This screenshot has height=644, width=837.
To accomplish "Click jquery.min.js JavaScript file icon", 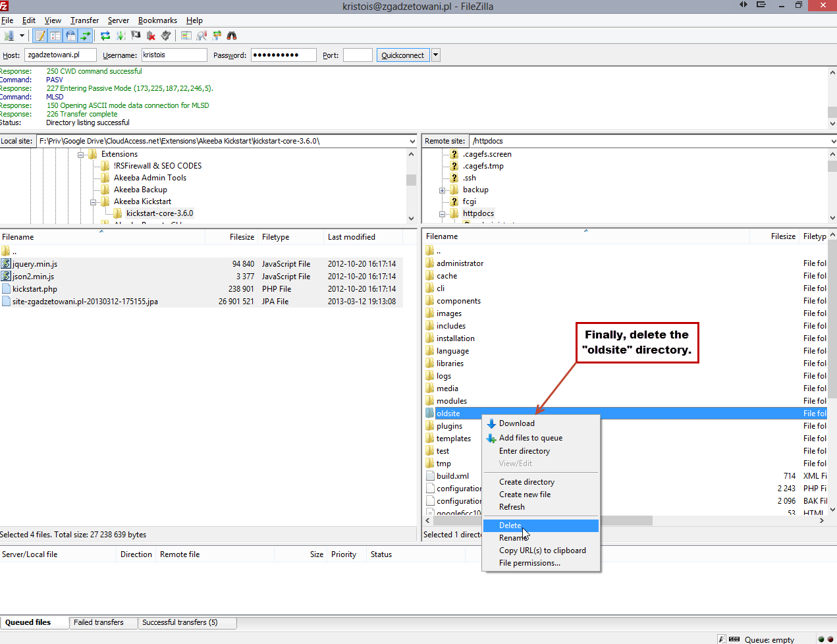I will [x=6, y=264].
